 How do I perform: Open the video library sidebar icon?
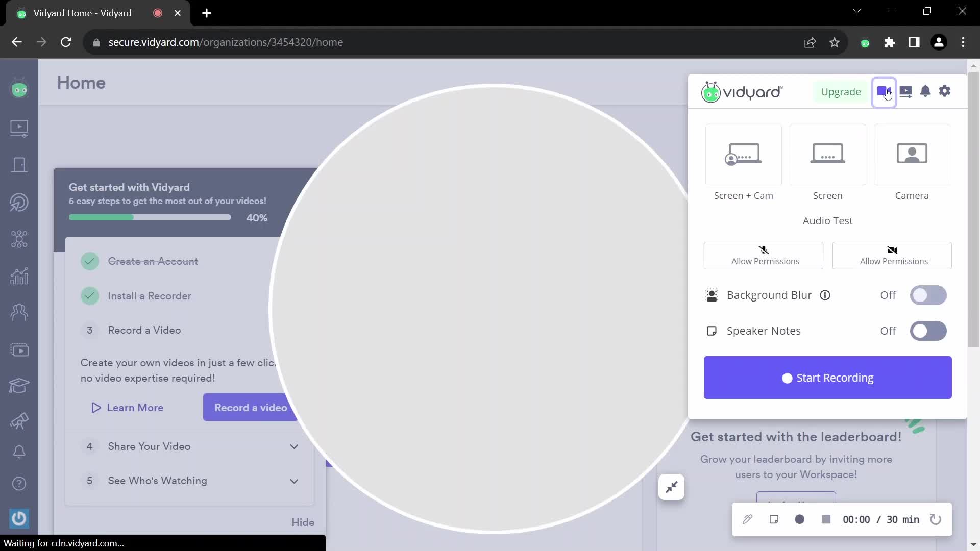(19, 128)
